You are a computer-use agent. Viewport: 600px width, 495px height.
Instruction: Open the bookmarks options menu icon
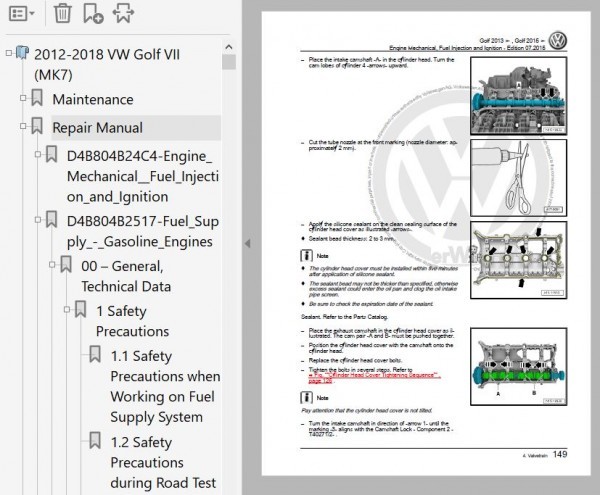click(21, 14)
